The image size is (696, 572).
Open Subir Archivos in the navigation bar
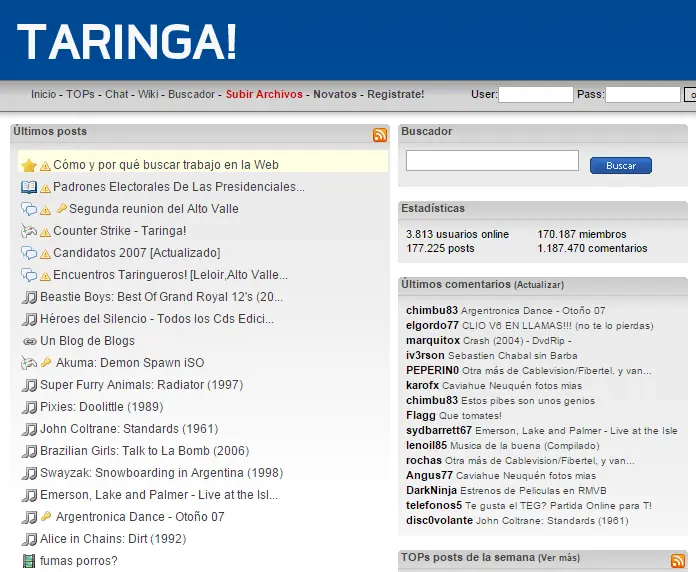(264, 94)
